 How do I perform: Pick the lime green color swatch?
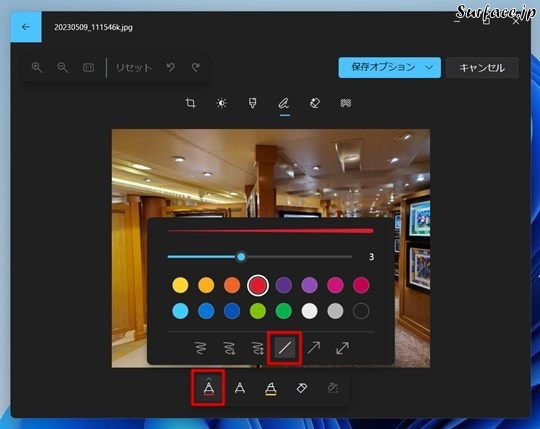click(258, 311)
